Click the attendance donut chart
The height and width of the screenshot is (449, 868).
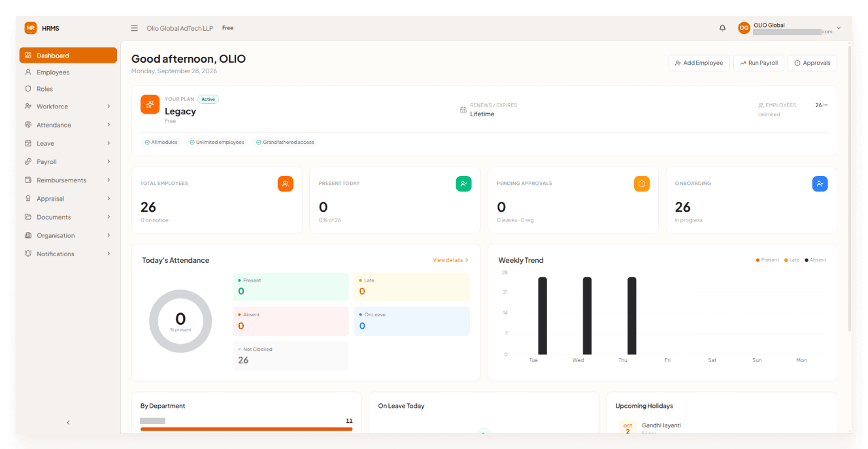pos(180,321)
